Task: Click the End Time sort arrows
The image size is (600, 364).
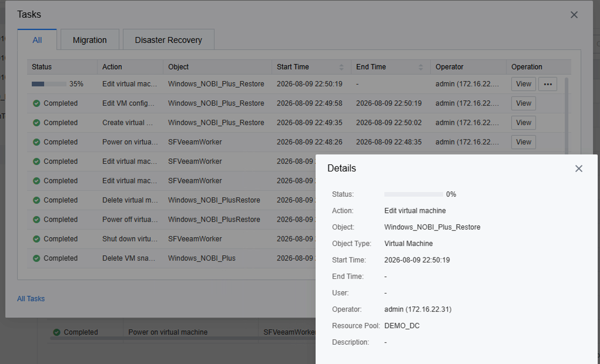Action: pyautogui.click(x=421, y=67)
